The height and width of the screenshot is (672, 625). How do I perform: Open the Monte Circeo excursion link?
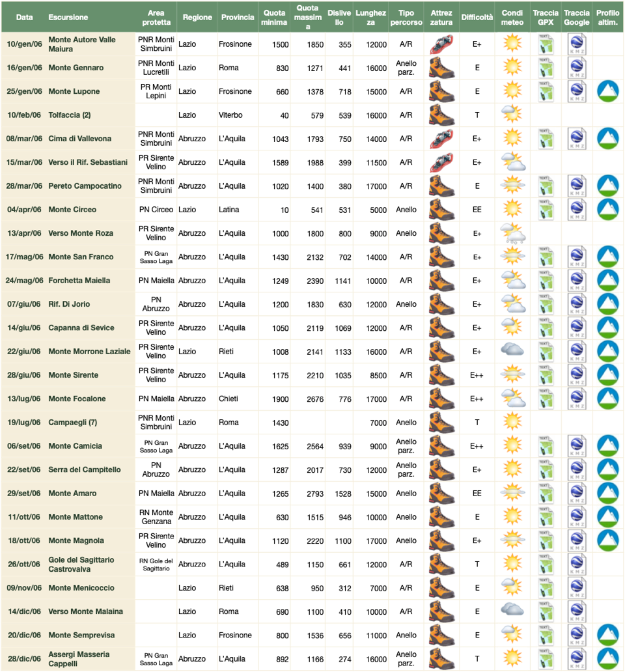tap(72, 210)
